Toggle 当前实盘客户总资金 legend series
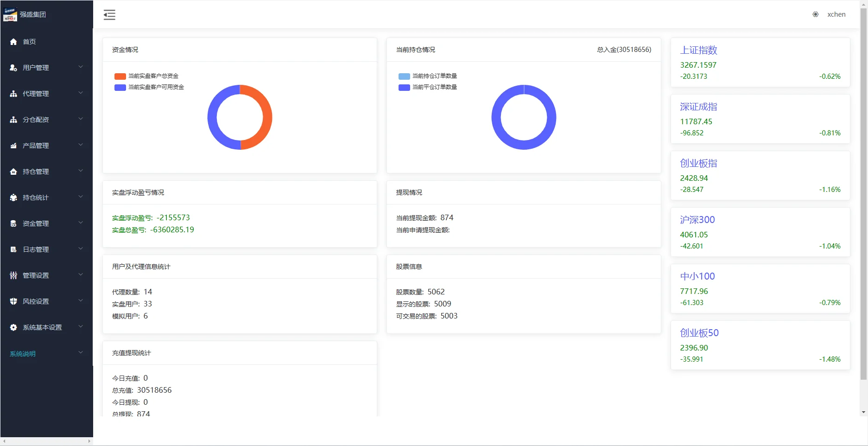 [x=146, y=76]
